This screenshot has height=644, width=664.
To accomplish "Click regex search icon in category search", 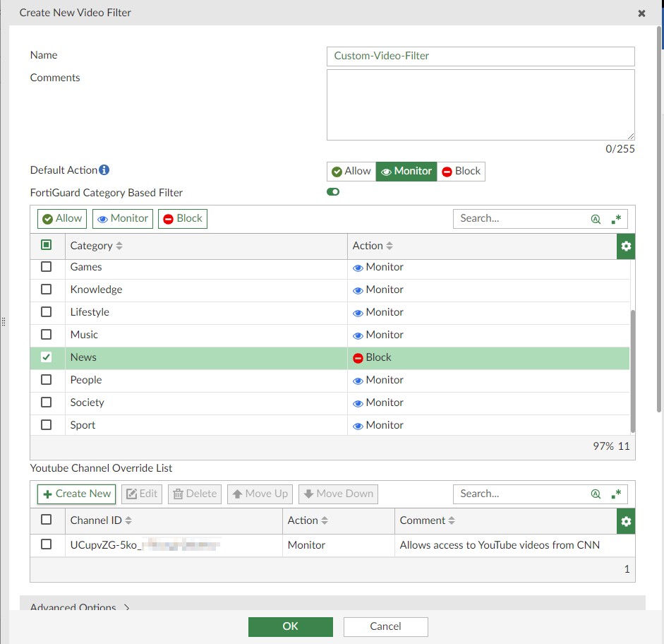I will [x=616, y=219].
